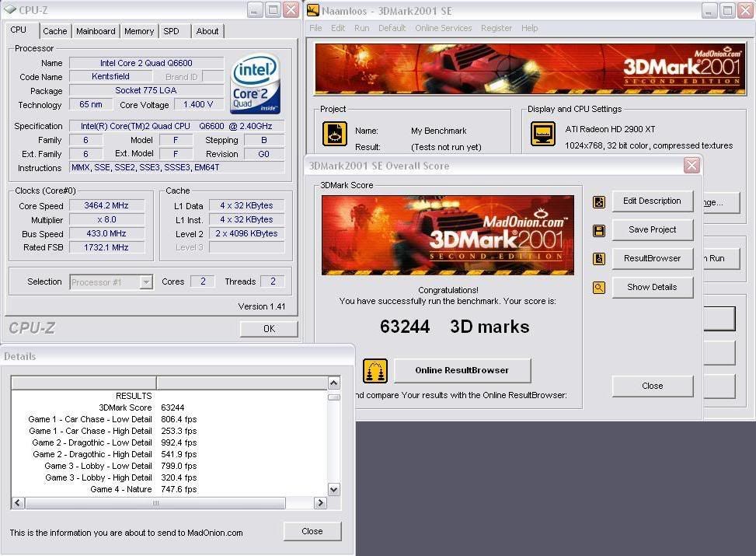Screen dimensions: 756x556
Task: Click the Package value Socket 775 LGA
Action: click(x=146, y=90)
